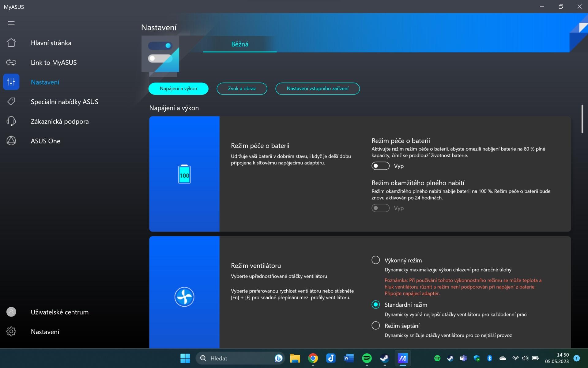Open Google Chrome from the taskbar
588x368 pixels.
click(313, 358)
